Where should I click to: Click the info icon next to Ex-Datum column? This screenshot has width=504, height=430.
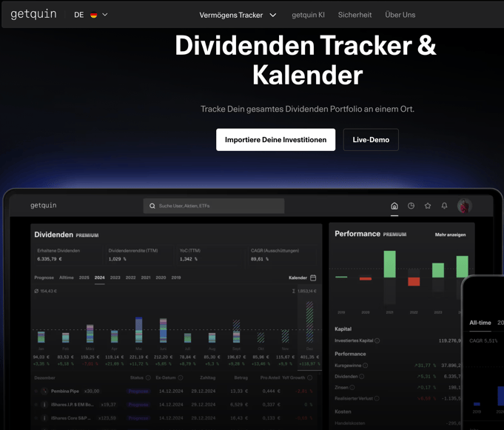click(x=181, y=378)
